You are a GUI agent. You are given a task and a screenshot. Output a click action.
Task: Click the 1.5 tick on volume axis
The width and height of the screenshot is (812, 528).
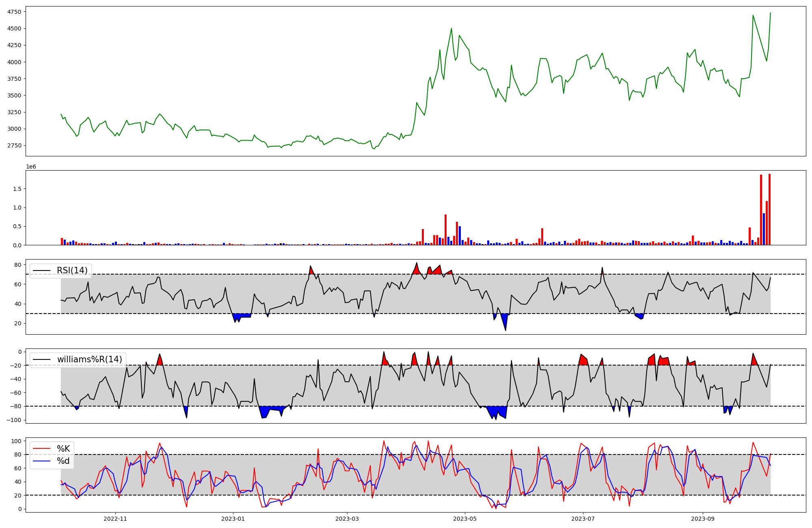(18, 189)
